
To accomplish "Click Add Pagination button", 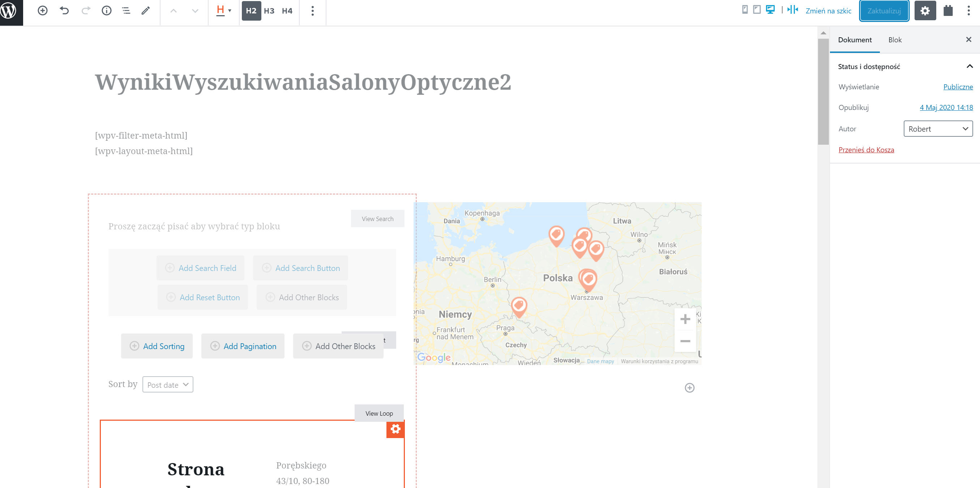I will 243,346.
